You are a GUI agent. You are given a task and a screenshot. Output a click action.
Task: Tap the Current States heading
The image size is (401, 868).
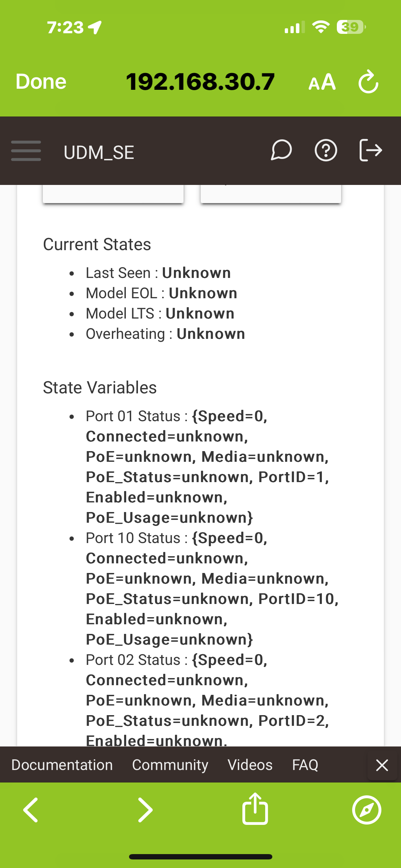[x=97, y=244]
